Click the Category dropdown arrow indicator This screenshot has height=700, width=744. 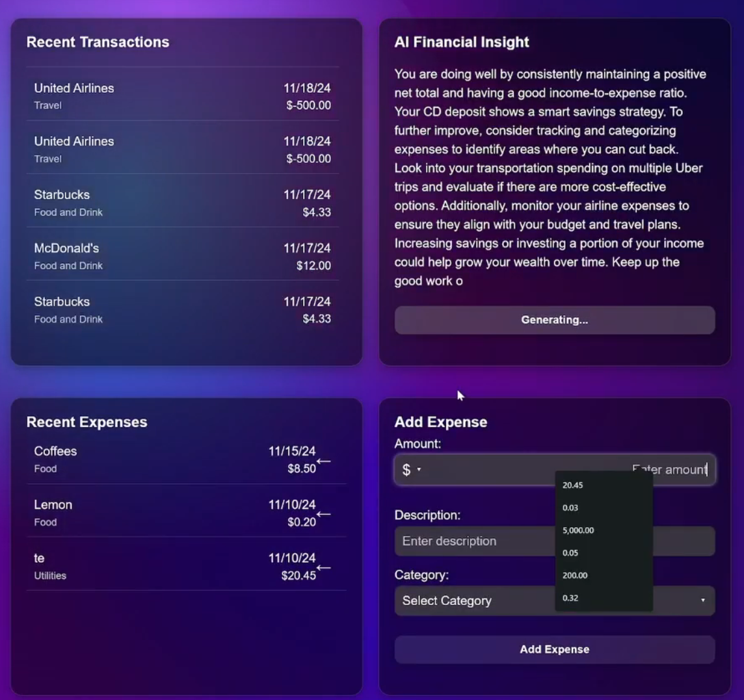[x=702, y=601]
